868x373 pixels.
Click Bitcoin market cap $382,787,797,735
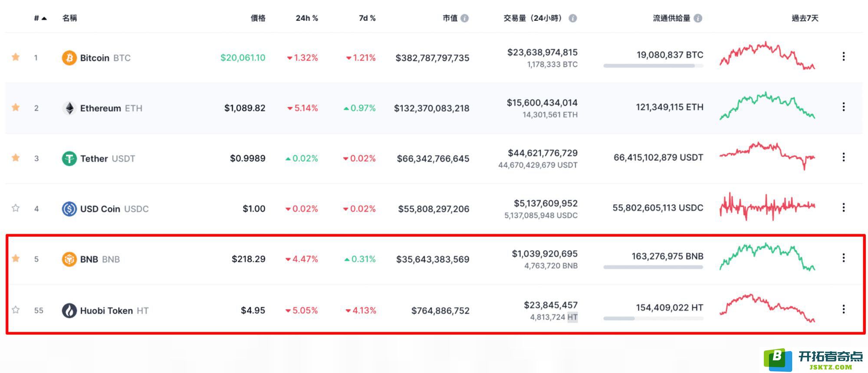(432, 58)
